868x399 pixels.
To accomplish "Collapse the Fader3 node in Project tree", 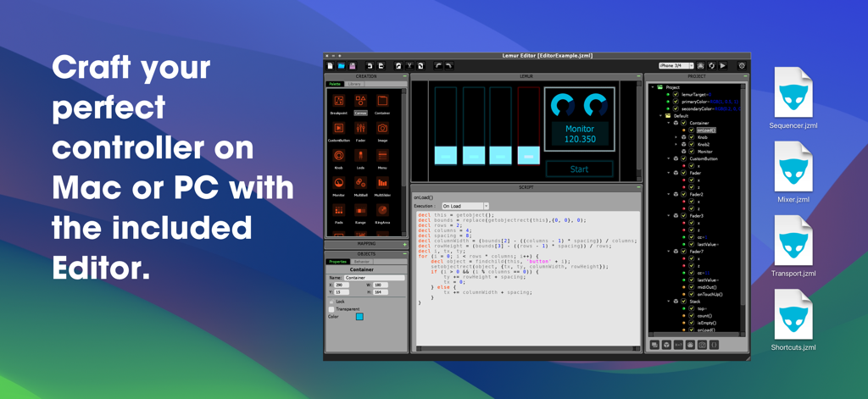I will tap(668, 216).
